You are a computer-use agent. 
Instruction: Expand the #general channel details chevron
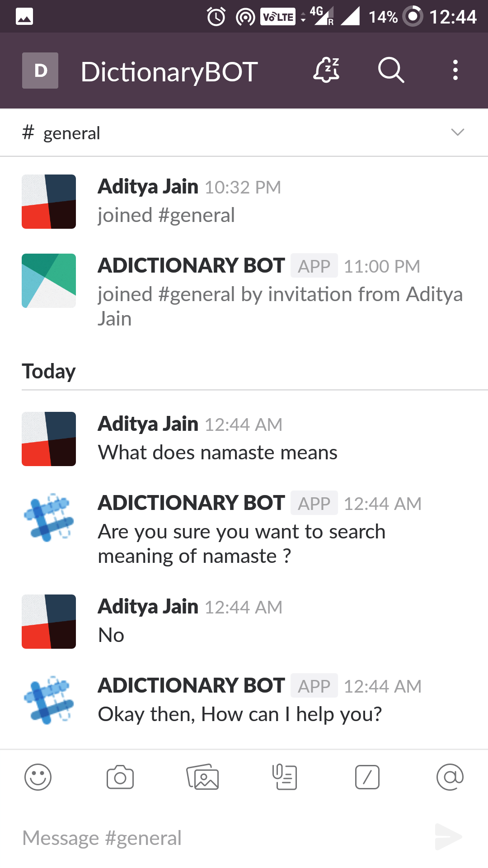[x=457, y=132]
